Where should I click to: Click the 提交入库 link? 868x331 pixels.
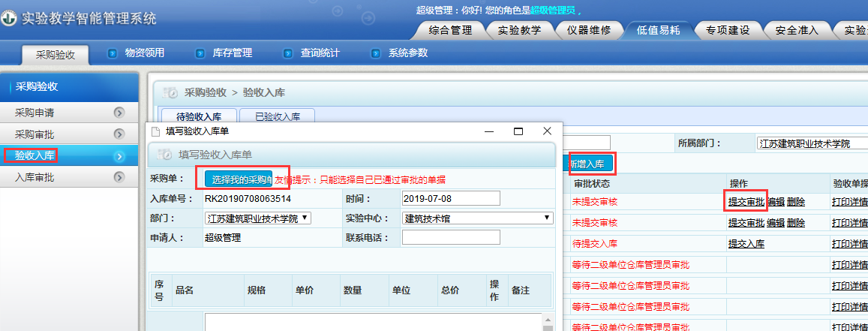pos(746,243)
